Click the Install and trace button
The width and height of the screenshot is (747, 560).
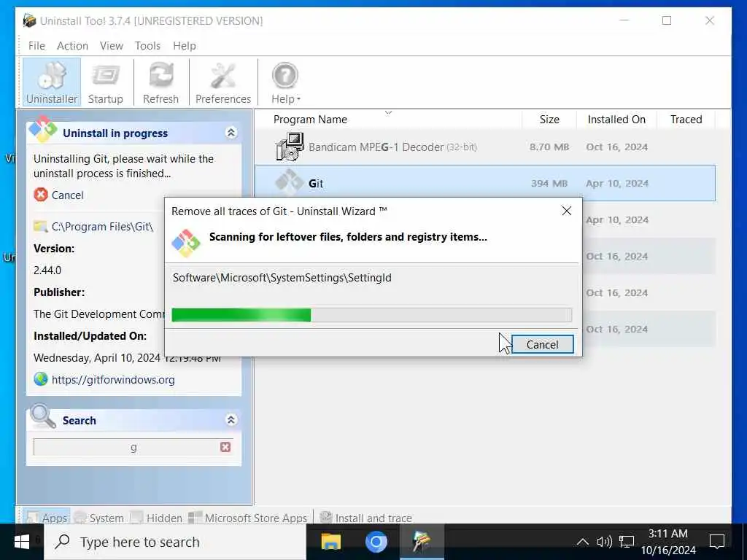pos(366,518)
